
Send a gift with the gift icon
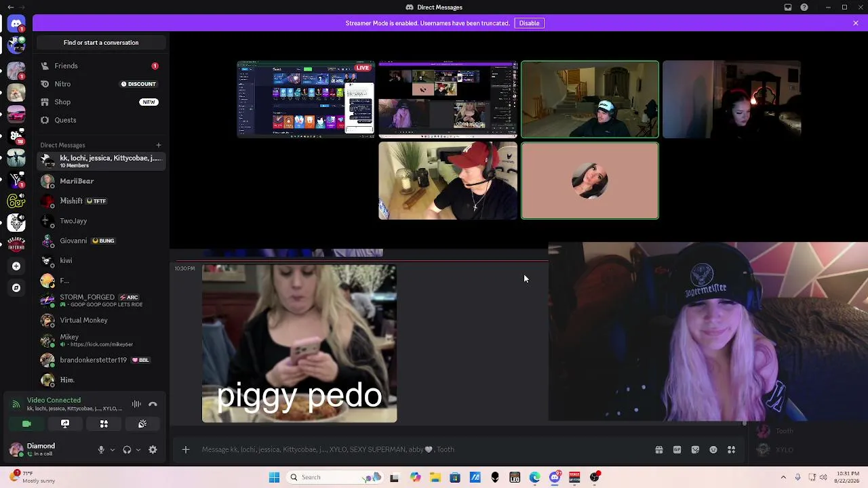pos(658,449)
